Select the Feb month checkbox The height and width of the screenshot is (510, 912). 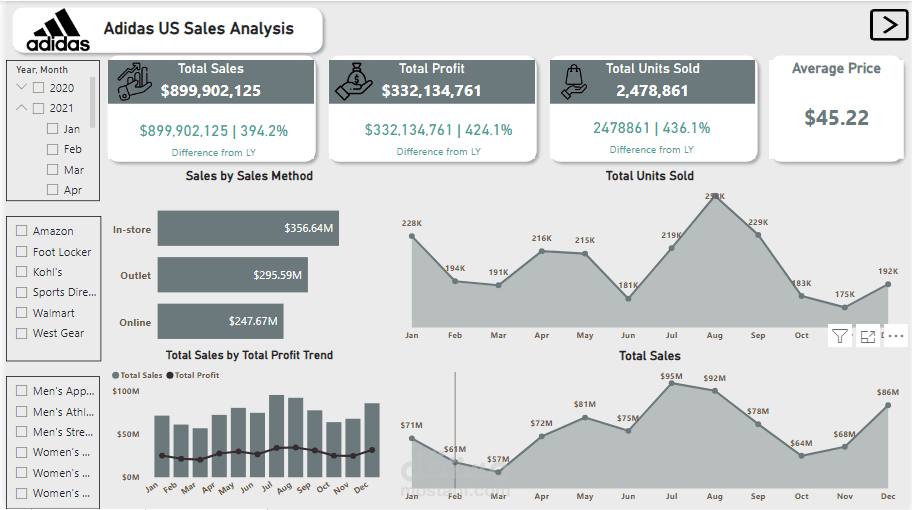tap(52, 149)
